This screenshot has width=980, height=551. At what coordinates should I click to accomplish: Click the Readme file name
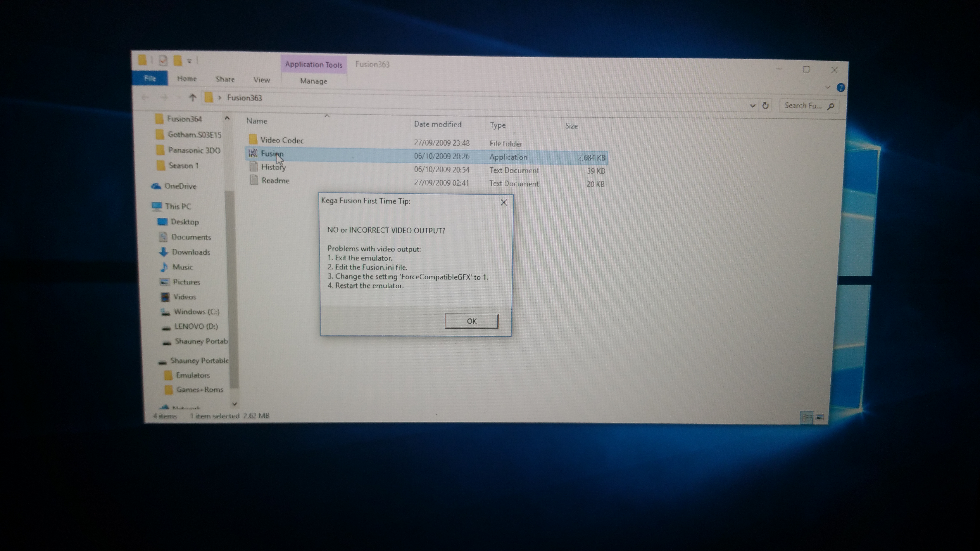coord(275,181)
